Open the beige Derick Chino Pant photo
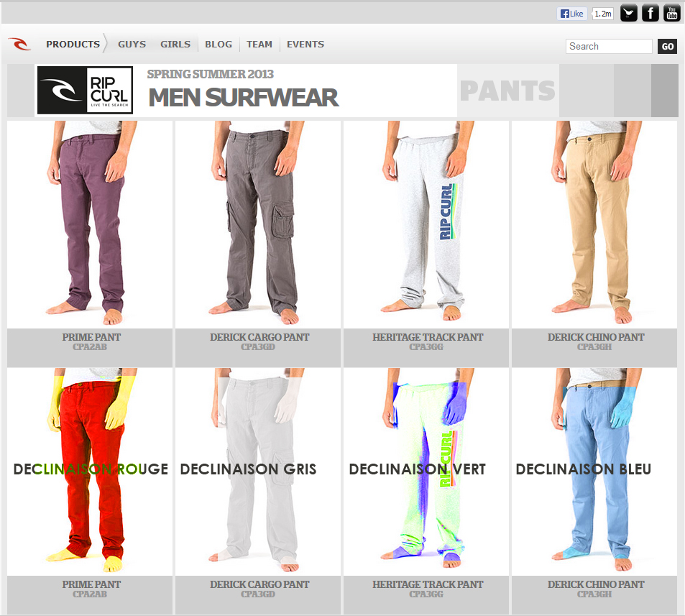 594,224
